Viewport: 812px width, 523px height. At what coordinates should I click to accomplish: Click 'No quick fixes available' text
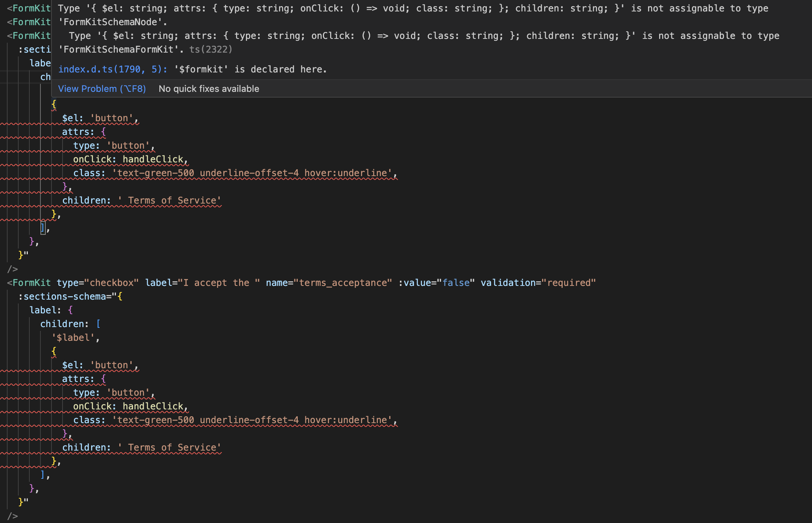tap(209, 88)
